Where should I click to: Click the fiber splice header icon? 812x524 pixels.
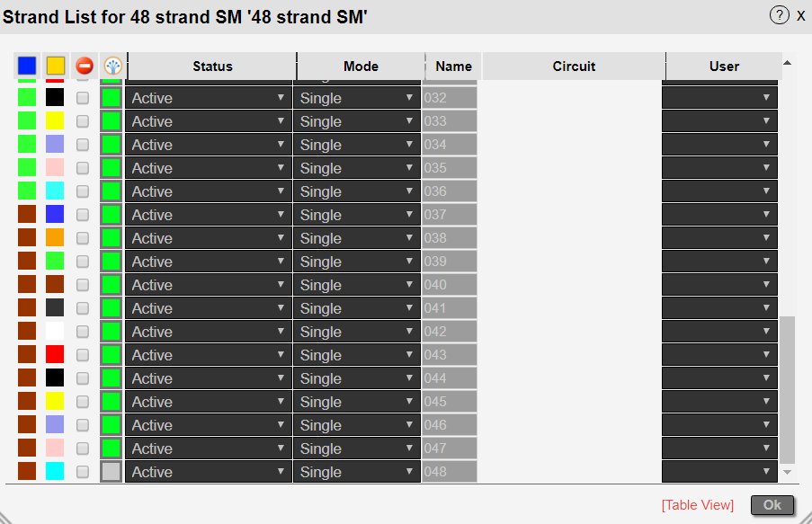pos(112,66)
